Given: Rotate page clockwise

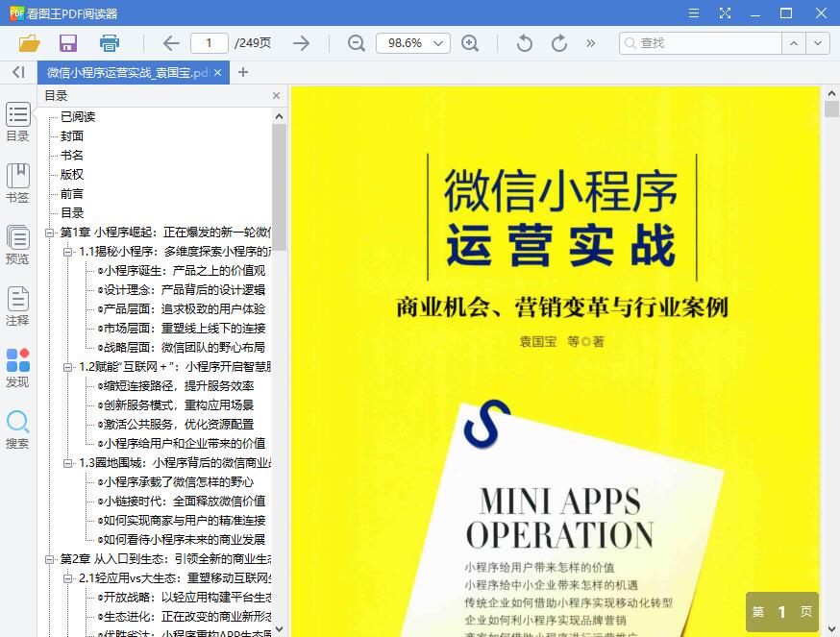Looking at the screenshot, I should click(559, 43).
